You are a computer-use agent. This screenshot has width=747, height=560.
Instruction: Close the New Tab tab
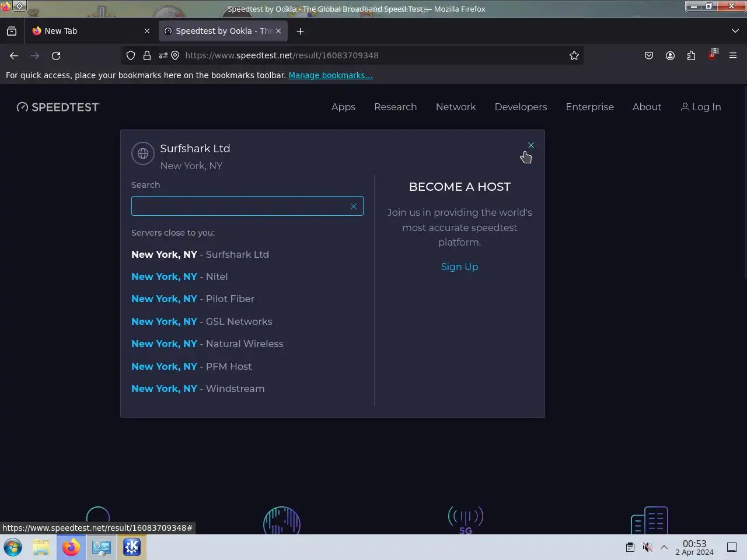pyautogui.click(x=147, y=31)
